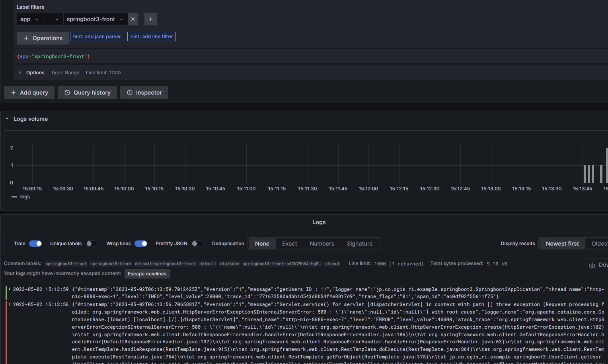608x364 pixels.
Task: Select None deduplication option
Action: pos(262,244)
